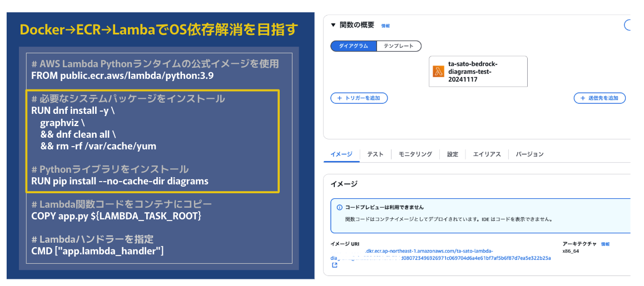The image size is (644, 286).
Task: Switch to the テスト tab
Action: point(375,154)
